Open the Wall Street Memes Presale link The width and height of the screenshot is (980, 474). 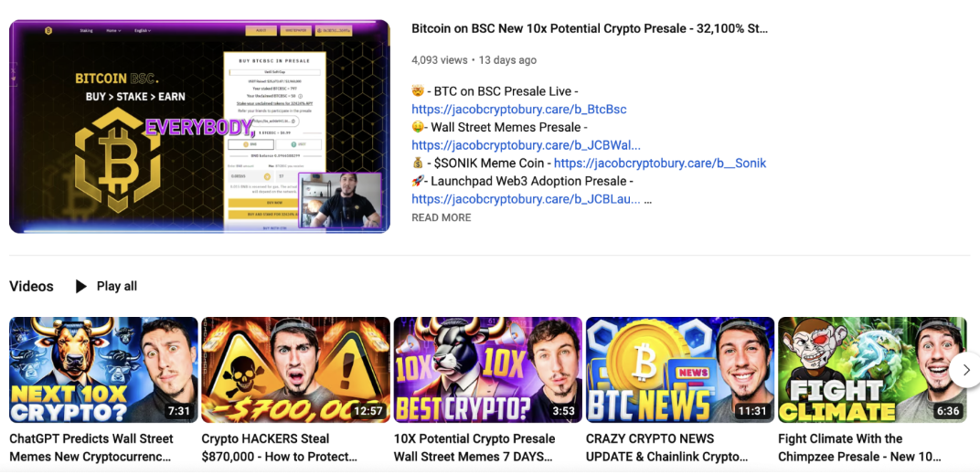tap(526, 145)
